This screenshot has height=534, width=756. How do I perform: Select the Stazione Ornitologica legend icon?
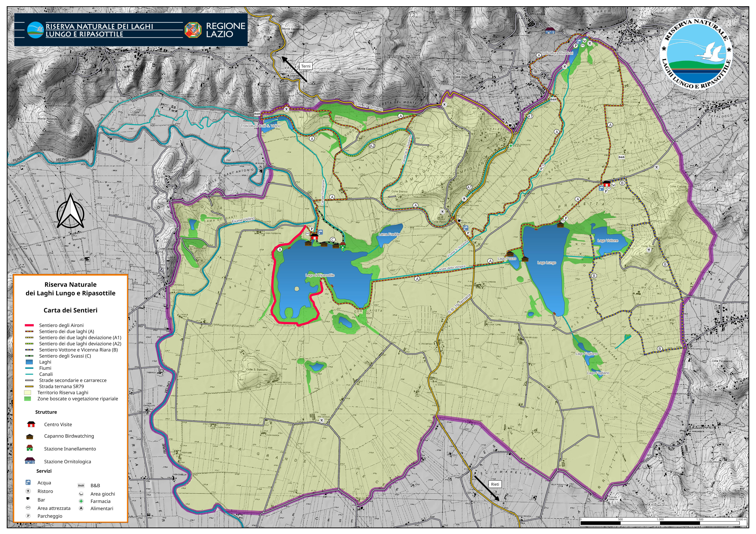[30, 461]
